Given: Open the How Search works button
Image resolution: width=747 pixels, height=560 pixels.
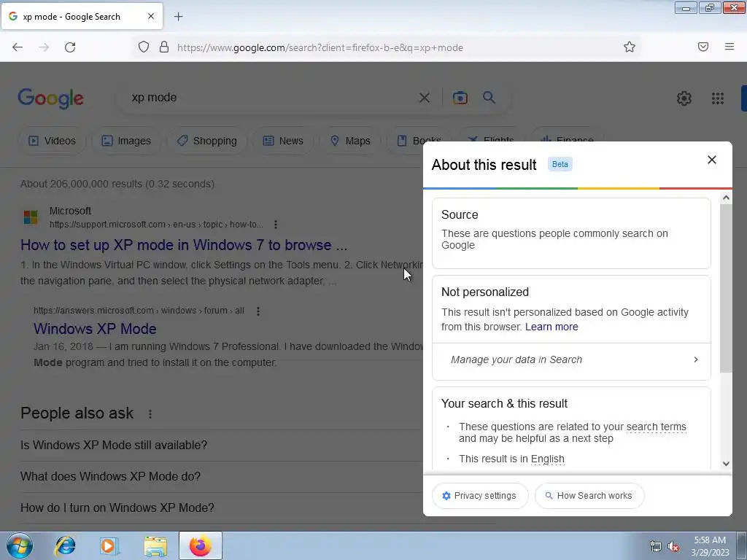Looking at the screenshot, I should [x=589, y=496].
